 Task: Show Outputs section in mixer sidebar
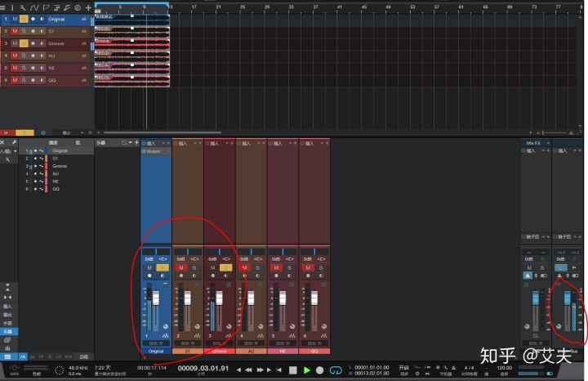(7, 315)
